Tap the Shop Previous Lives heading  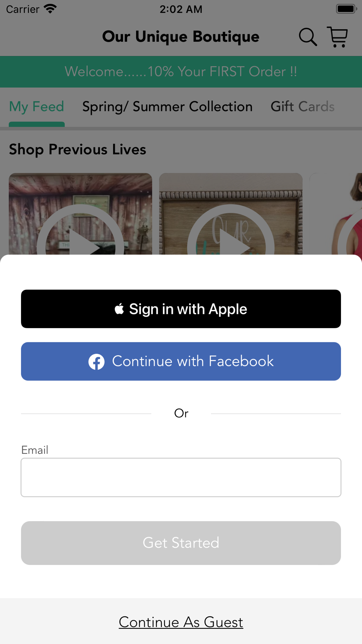[x=77, y=150]
